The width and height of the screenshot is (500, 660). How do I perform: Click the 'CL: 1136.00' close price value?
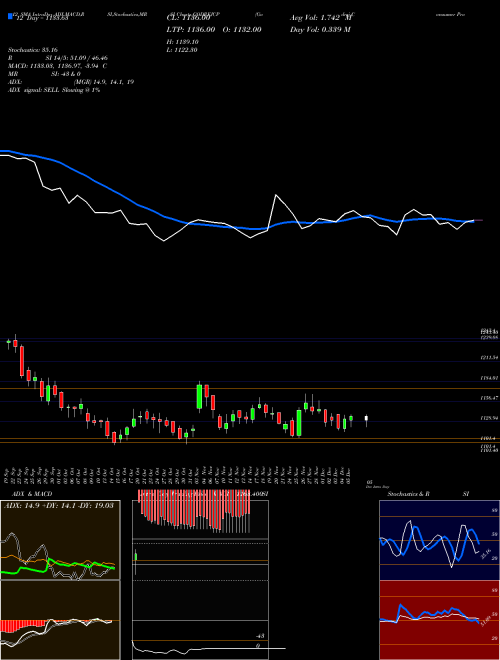pos(189,18)
